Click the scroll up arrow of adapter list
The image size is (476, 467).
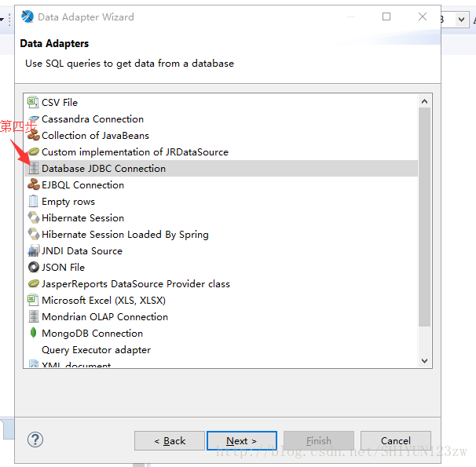[x=424, y=101]
